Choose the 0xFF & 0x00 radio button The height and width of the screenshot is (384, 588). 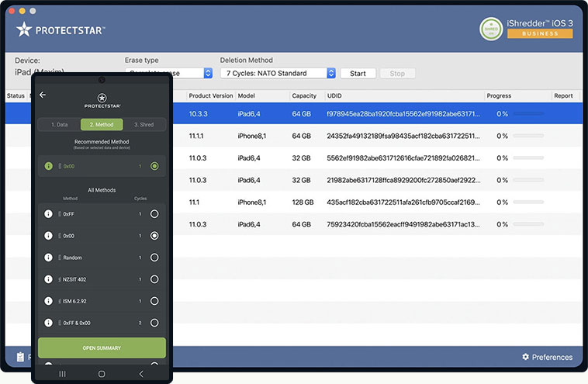pyautogui.click(x=154, y=323)
